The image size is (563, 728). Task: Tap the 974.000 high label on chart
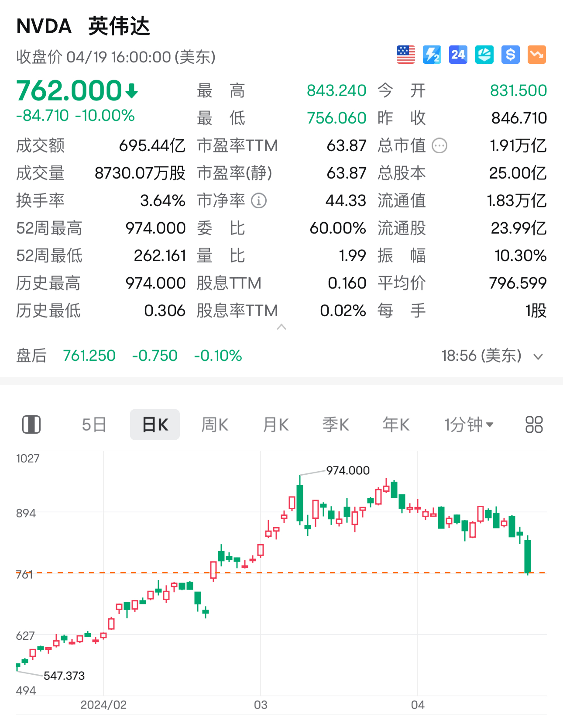[348, 470]
